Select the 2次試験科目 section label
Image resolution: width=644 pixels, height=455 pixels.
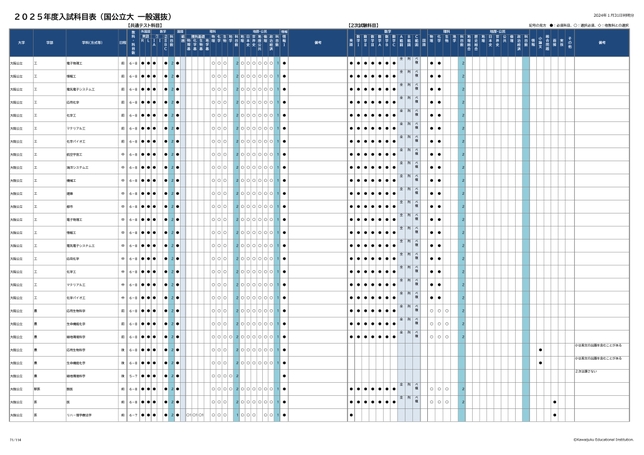(364, 24)
